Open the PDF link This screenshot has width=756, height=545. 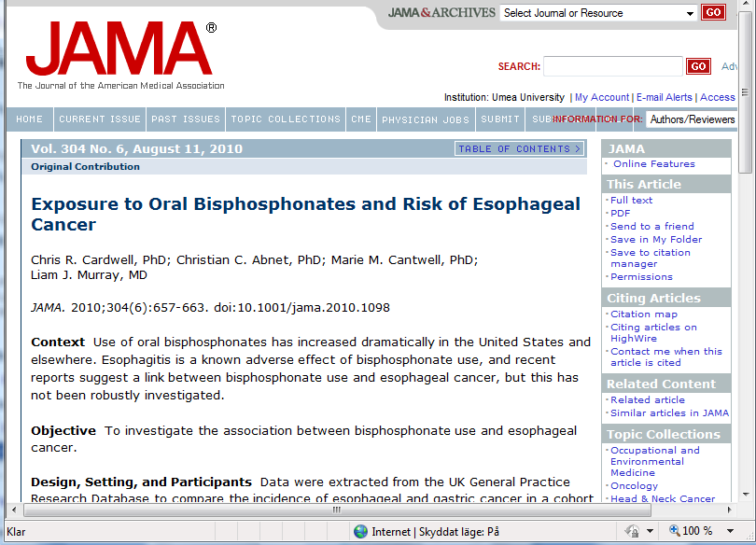(x=620, y=213)
